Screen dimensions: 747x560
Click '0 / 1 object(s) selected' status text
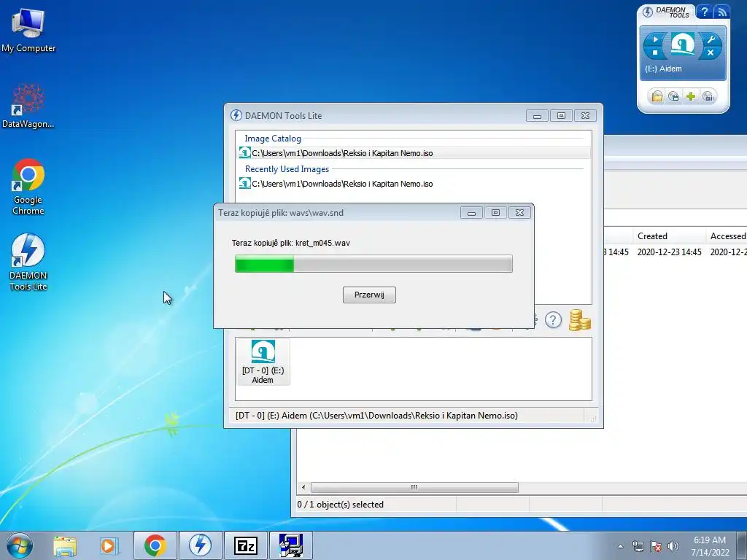[x=340, y=505]
